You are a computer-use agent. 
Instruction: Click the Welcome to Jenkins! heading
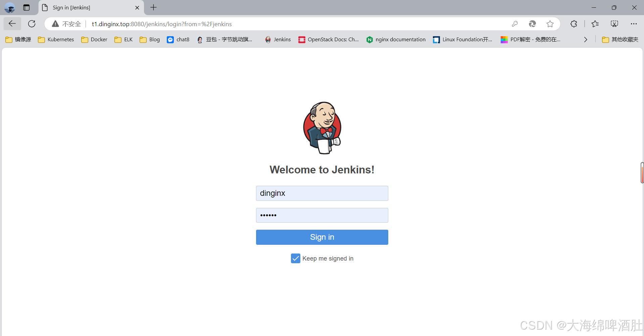[x=322, y=170]
